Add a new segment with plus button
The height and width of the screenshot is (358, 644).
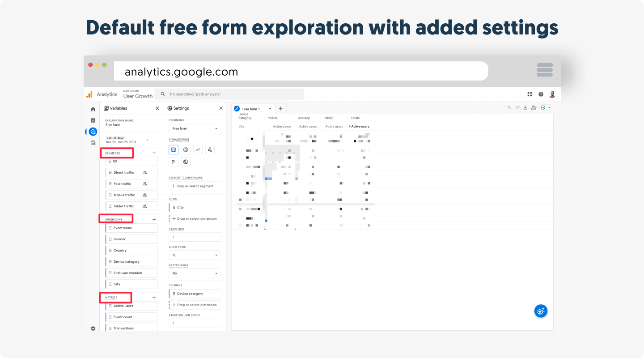pyautogui.click(x=154, y=153)
